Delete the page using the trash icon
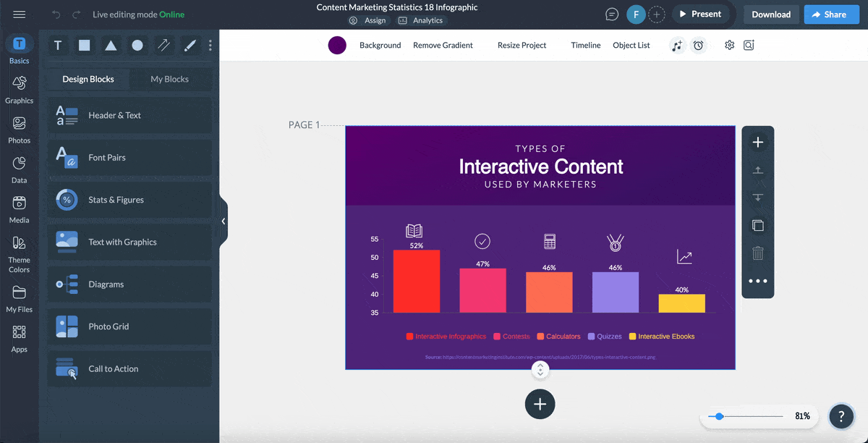The height and width of the screenshot is (443, 868). click(x=757, y=253)
